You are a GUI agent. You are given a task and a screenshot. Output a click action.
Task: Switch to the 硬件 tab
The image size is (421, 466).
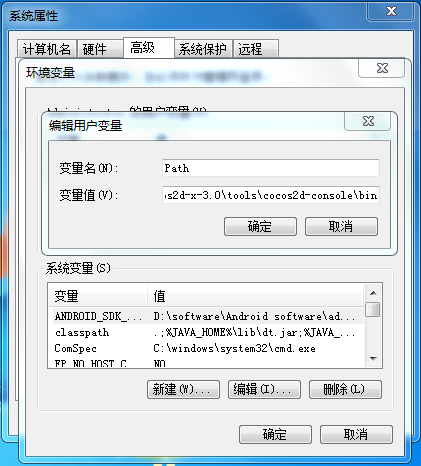[x=100, y=49]
